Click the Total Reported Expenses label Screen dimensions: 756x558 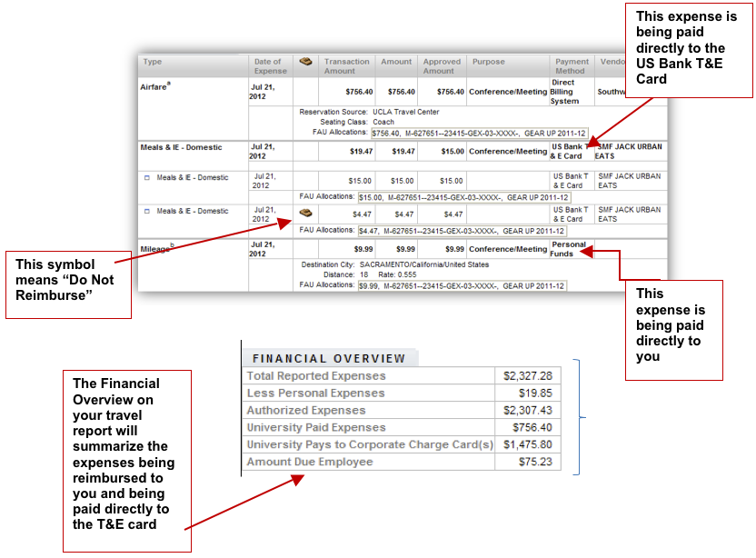(316, 376)
